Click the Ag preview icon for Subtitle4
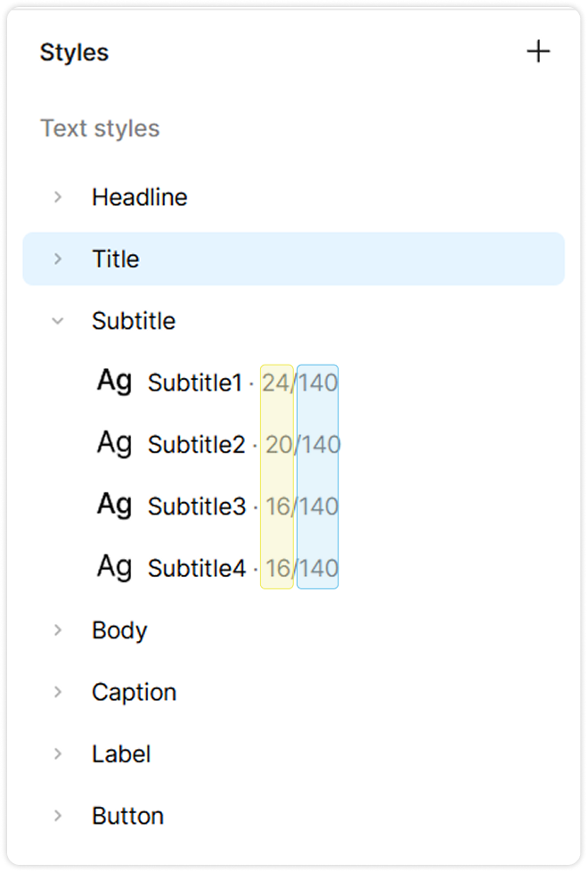The height and width of the screenshot is (872, 588). click(x=114, y=567)
